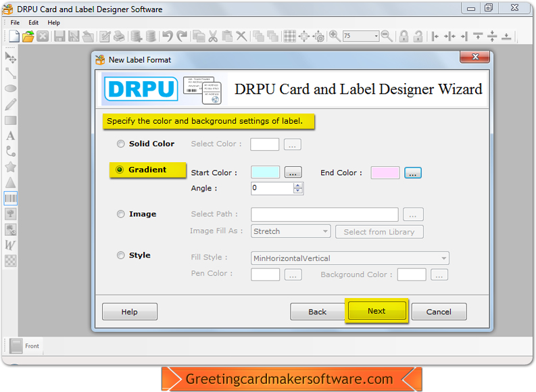Select the Text tool A icon
Screen dimensions: 536x392
click(11, 136)
